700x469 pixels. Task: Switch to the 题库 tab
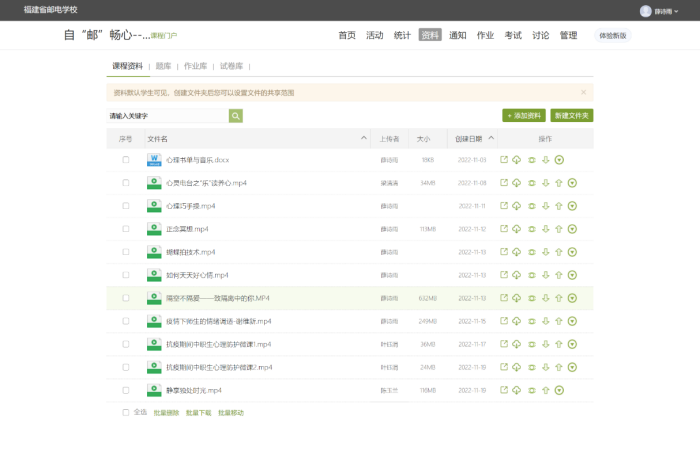coord(163,65)
